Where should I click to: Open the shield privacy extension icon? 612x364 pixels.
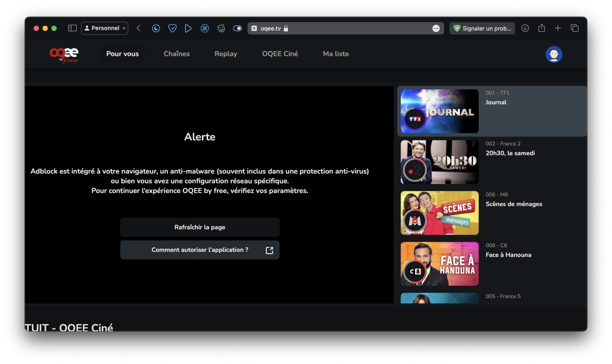pyautogui.click(x=172, y=28)
